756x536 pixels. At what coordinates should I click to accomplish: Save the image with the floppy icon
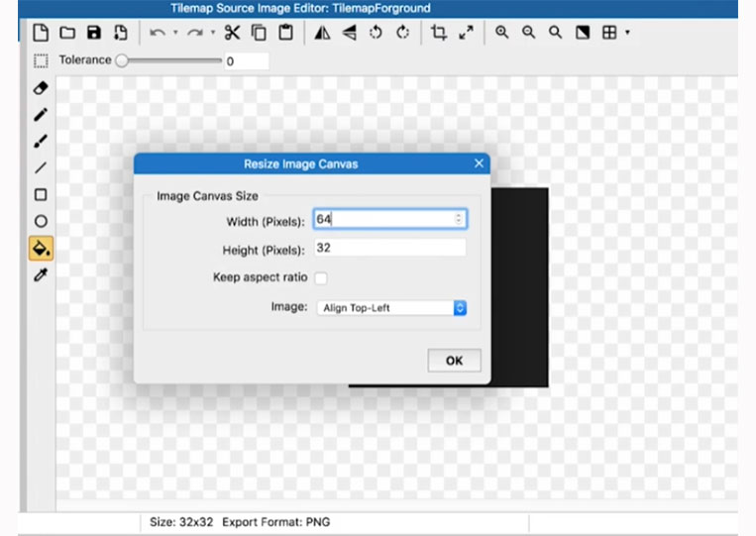click(x=94, y=33)
